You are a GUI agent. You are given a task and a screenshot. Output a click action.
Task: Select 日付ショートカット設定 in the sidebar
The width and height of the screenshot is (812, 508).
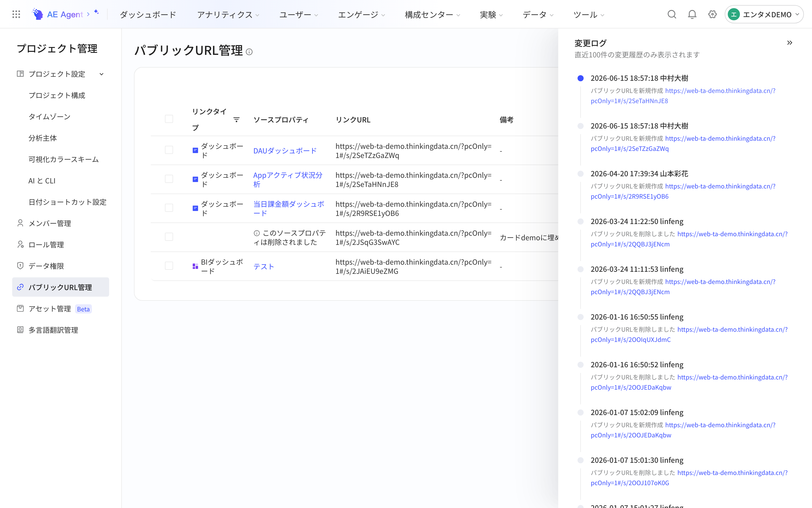(x=67, y=202)
